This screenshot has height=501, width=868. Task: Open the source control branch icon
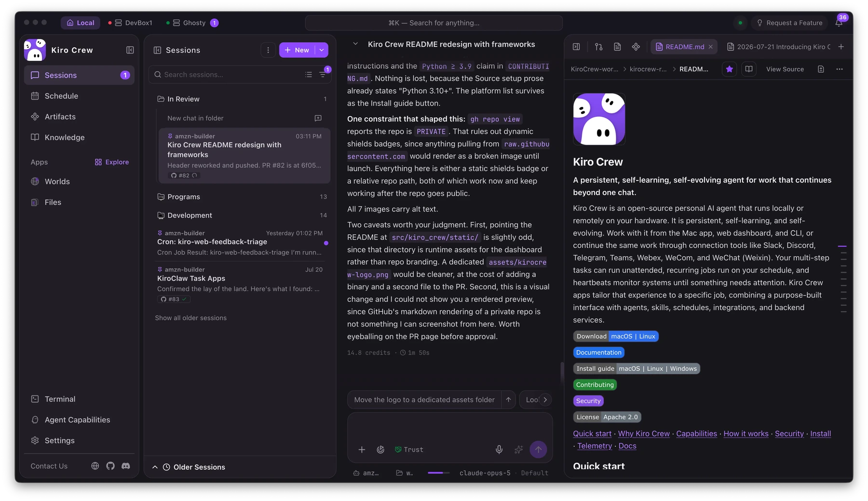click(x=599, y=47)
